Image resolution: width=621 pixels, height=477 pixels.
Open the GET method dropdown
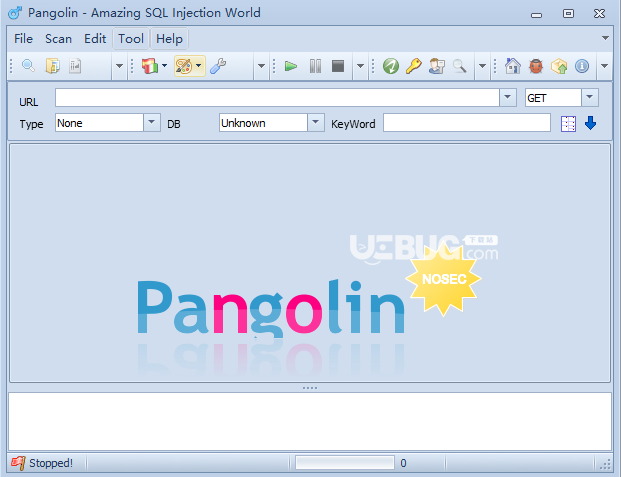pyautogui.click(x=590, y=97)
